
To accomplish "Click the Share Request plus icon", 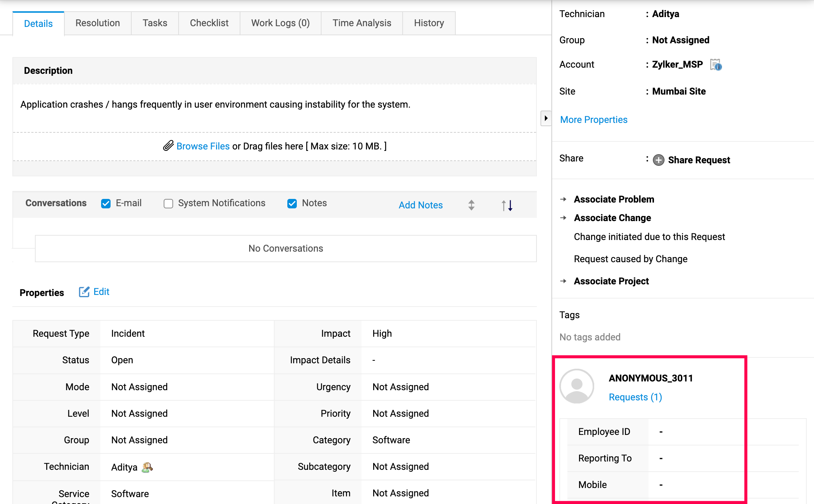I will (658, 160).
